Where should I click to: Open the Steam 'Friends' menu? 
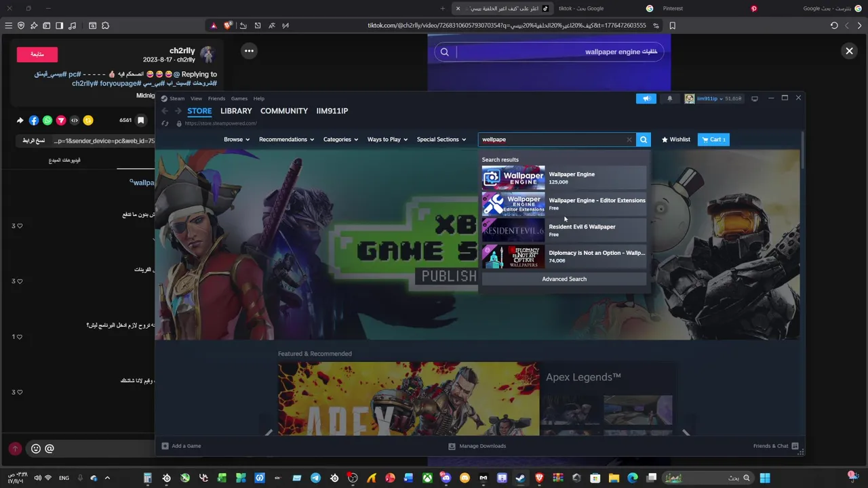(x=216, y=99)
